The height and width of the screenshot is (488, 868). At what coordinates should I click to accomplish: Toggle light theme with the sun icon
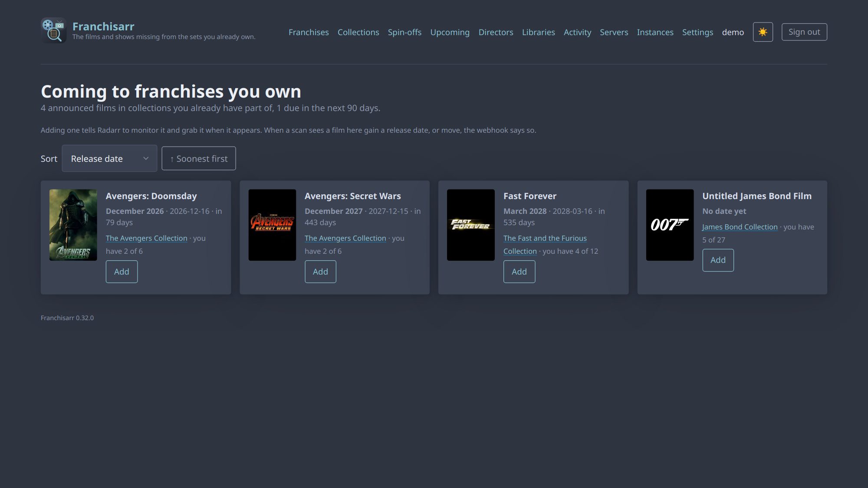coord(763,32)
